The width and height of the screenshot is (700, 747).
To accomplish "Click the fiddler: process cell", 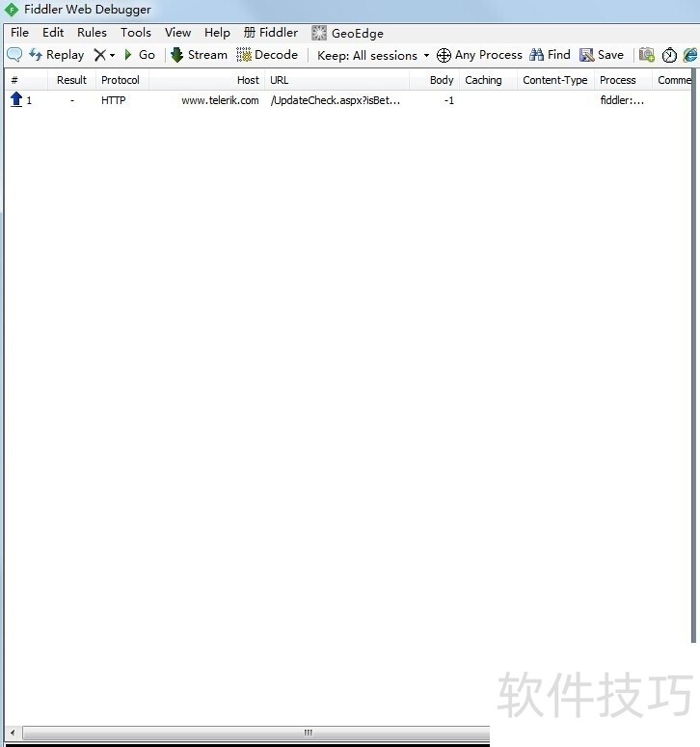I will click(x=622, y=100).
